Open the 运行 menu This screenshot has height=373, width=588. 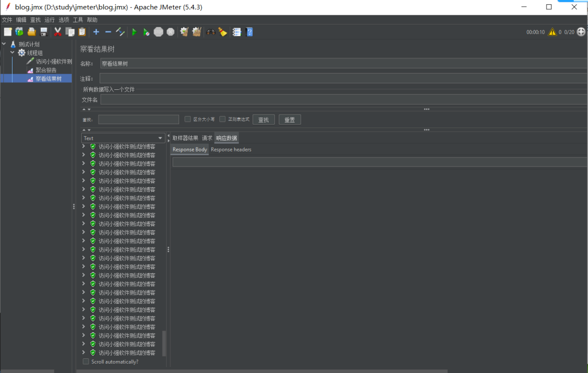click(x=50, y=20)
